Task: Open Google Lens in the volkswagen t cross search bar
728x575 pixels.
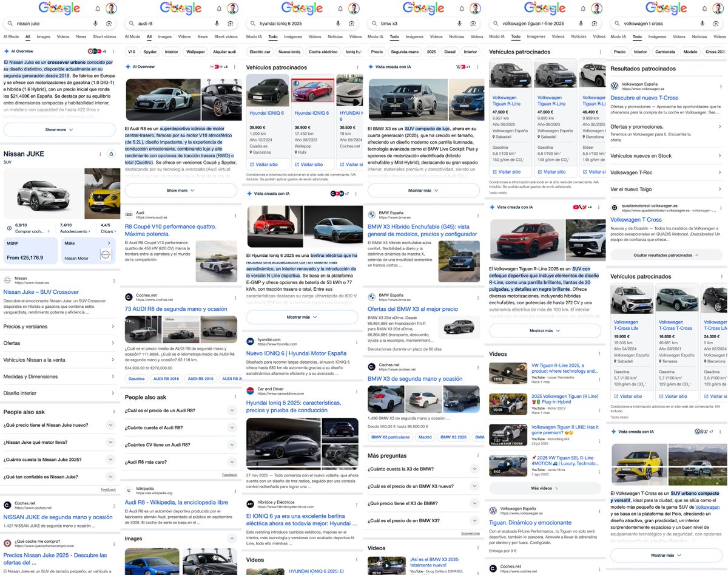Action: point(716,23)
